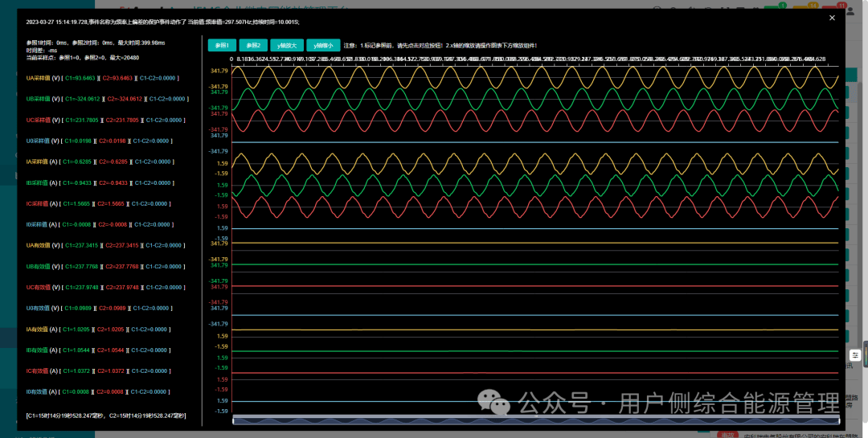Click the 参照1 reference marker button

(x=222, y=45)
